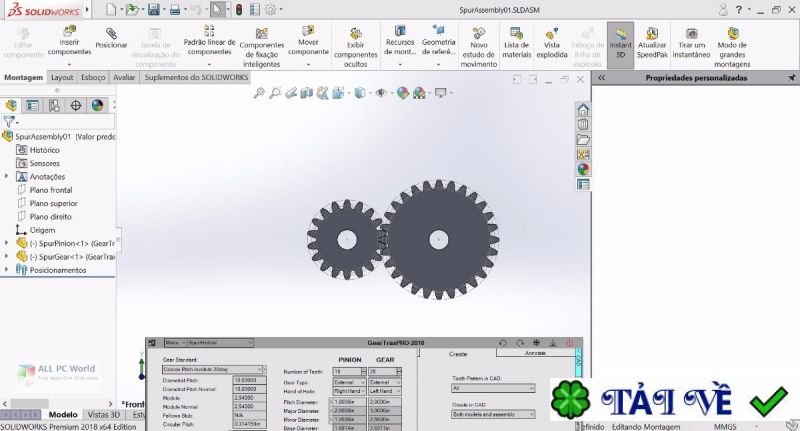
Task: Click pinion Number of Teeth field
Action: pos(349,371)
